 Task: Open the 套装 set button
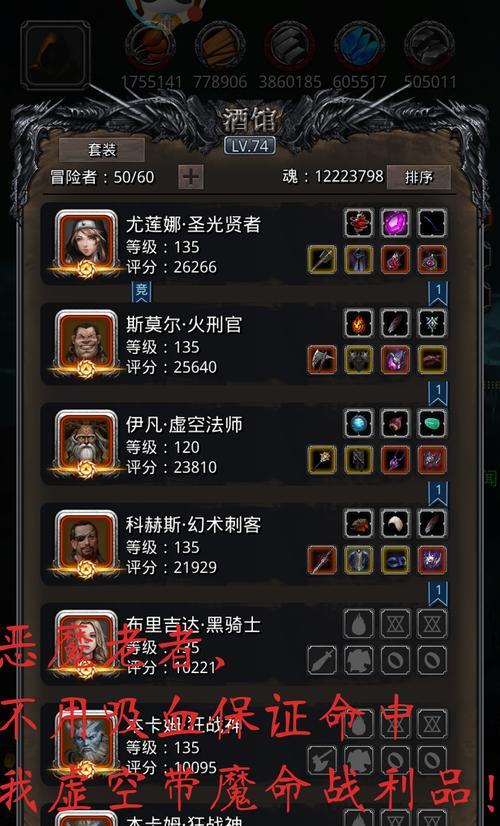point(102,150)
